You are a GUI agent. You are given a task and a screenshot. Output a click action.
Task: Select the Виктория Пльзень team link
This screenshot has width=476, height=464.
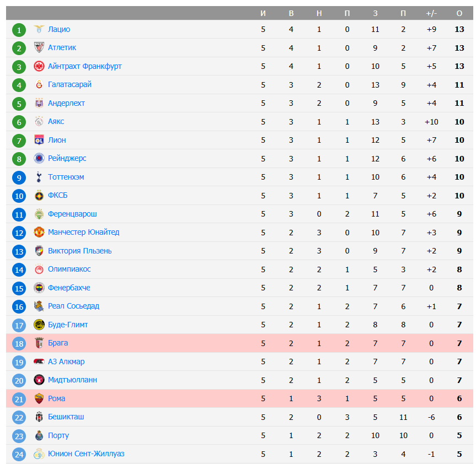79,251
